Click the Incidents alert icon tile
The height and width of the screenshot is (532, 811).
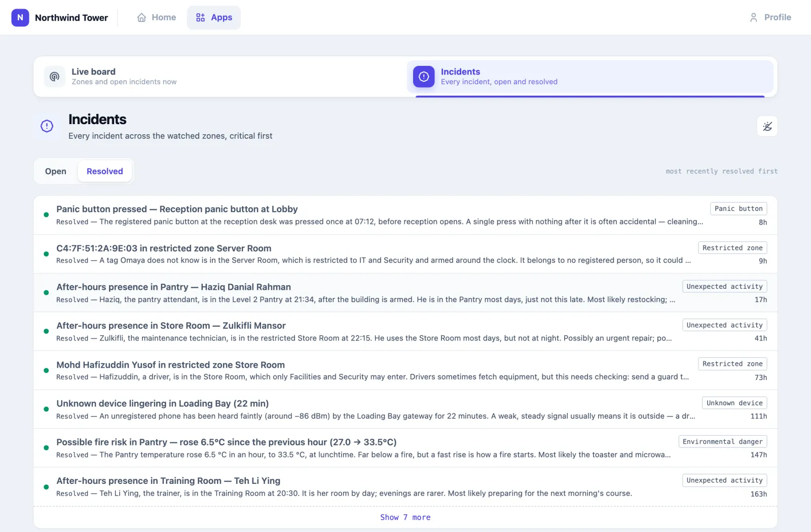(424, 77)
